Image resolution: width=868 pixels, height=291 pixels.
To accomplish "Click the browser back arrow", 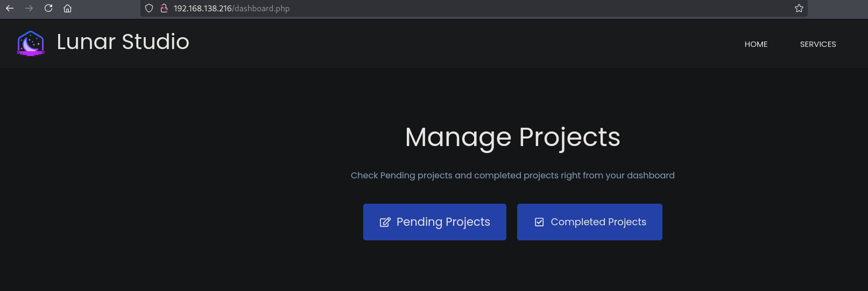I will click(x=10, y=8).
